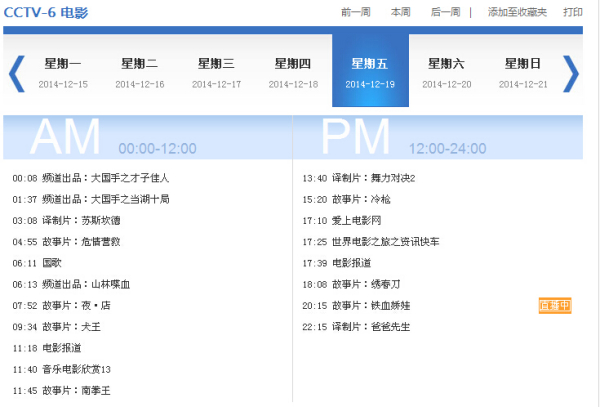The image size is (600, 407).
Task: Click 22:15 译制片:爸爸先生 entry
Action: tap(356, 327)
